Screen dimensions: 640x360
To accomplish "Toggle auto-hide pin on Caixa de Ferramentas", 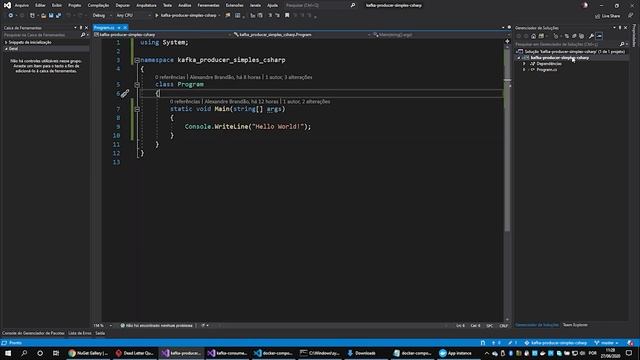I will [81, 28].
